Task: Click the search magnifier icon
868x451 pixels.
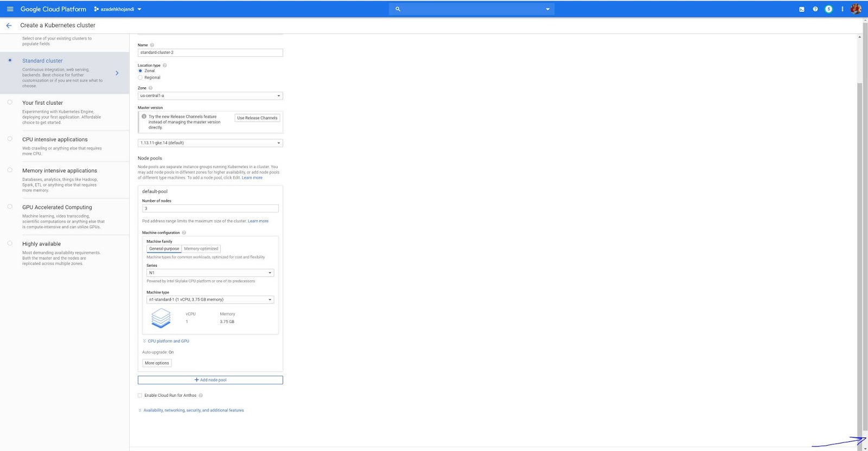Action: [398, 9]
